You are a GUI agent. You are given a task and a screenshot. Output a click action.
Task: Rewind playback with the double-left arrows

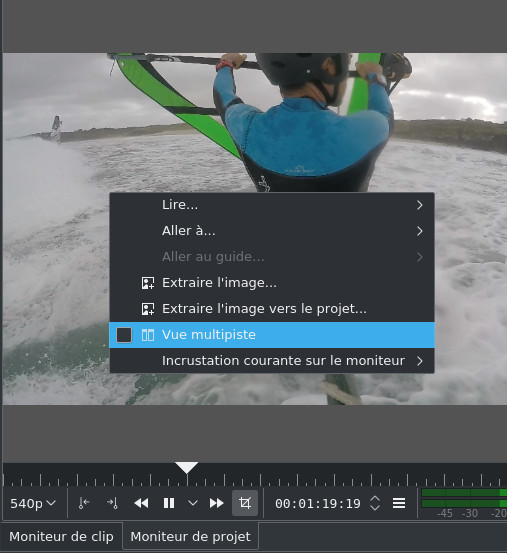[141, 503]
